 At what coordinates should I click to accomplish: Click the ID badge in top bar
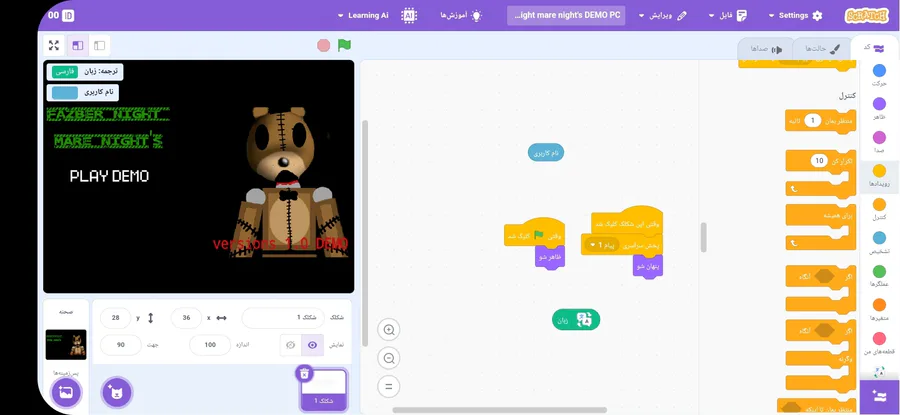point(68,15)
